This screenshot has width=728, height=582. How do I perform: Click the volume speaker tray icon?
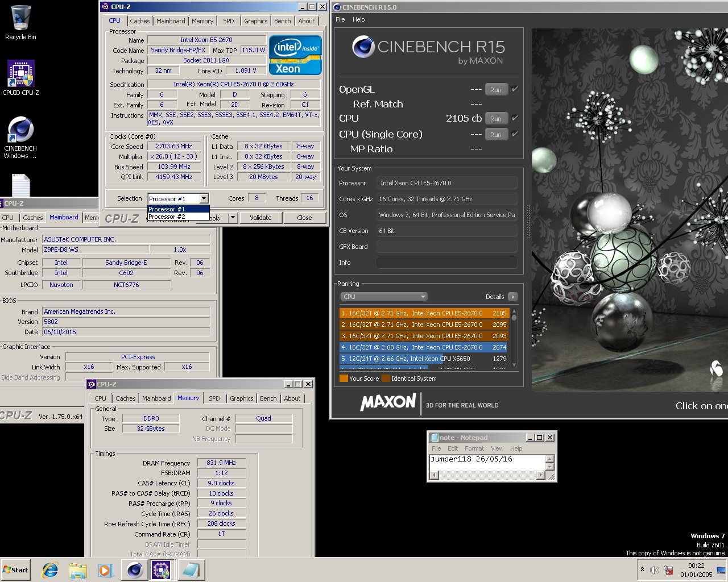(655, 570)
